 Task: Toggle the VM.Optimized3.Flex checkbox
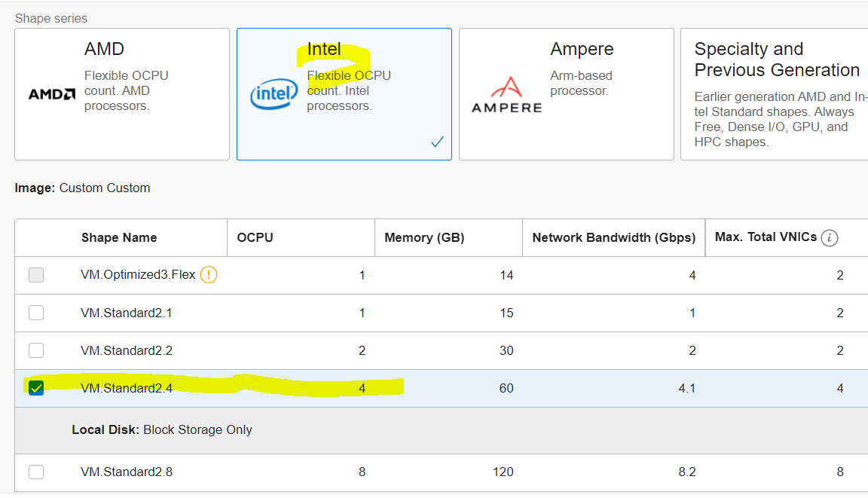36,275
